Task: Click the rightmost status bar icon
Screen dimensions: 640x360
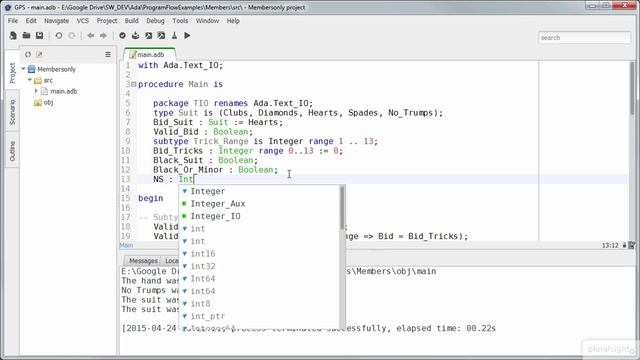Action: 632,245
